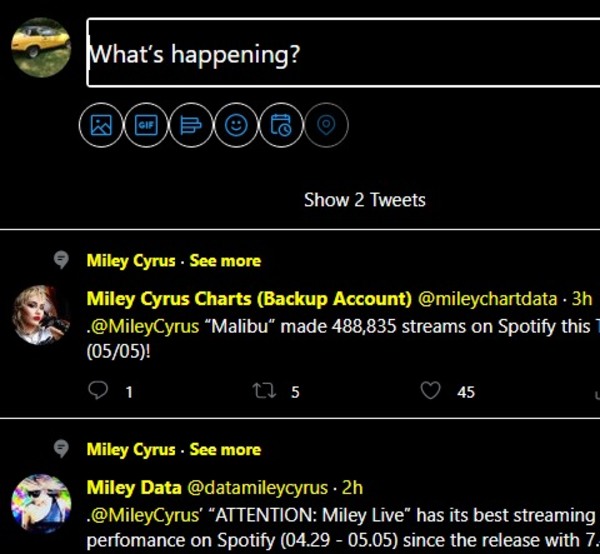Reply to the Miley Cyrus Charts tweet
The height and width of the screenshot is (554, 600).
[99, 392]
